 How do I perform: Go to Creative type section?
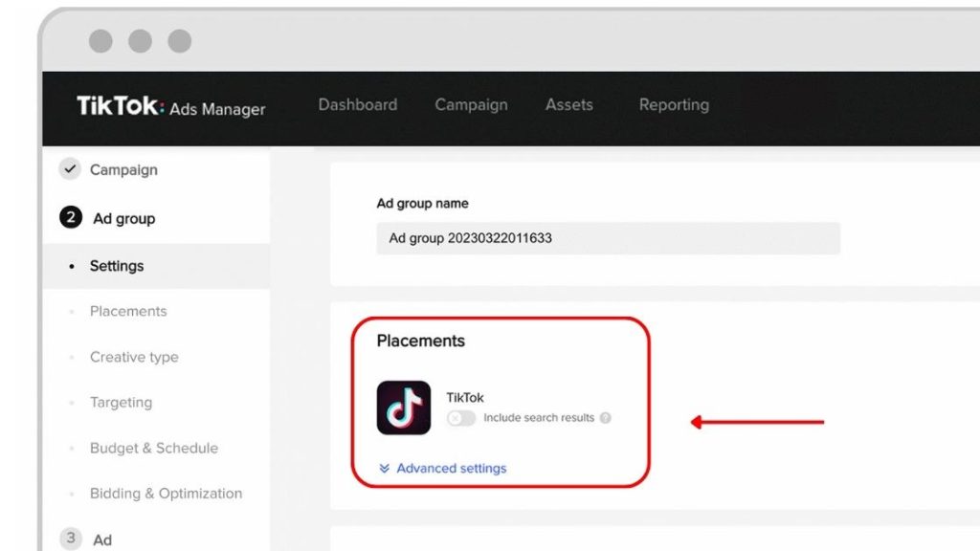134,358
